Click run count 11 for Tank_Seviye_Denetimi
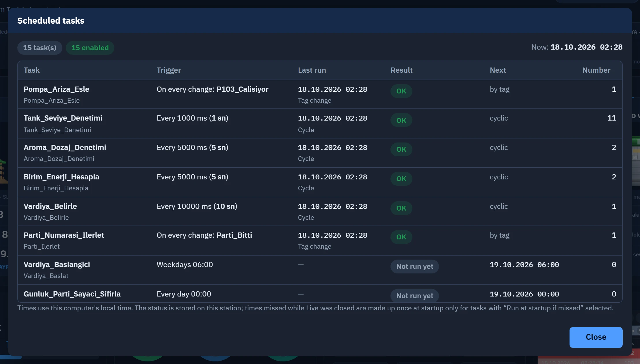 (612, 118)
